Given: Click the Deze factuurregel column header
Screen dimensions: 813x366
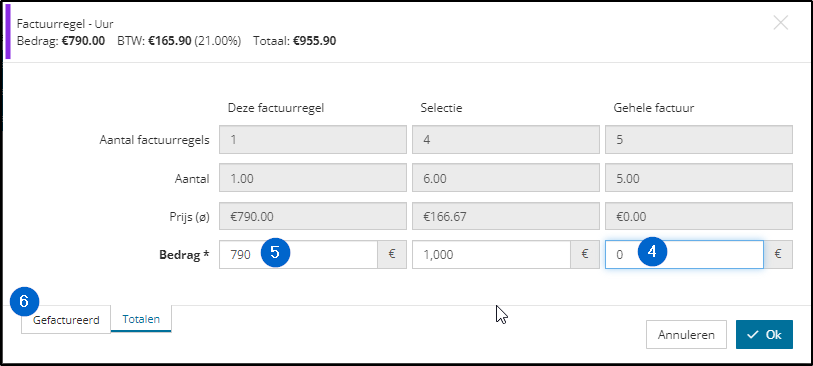Looking at the screenshot, I should point(276,108).
